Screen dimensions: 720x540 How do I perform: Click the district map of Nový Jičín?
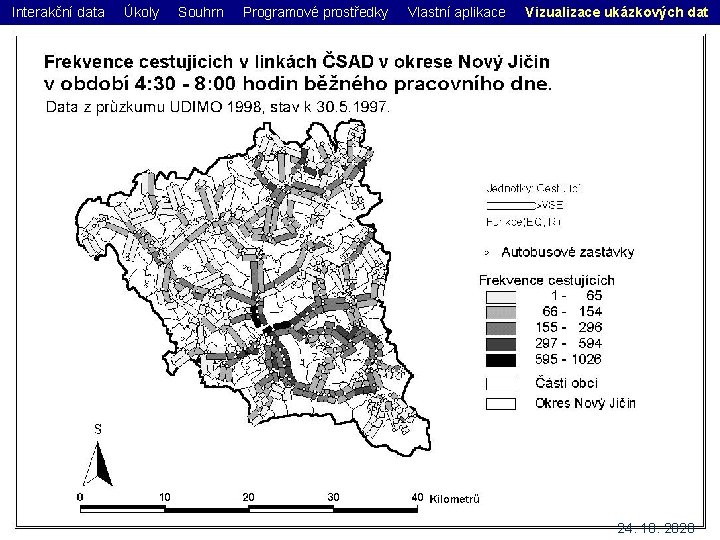[253, 287]
